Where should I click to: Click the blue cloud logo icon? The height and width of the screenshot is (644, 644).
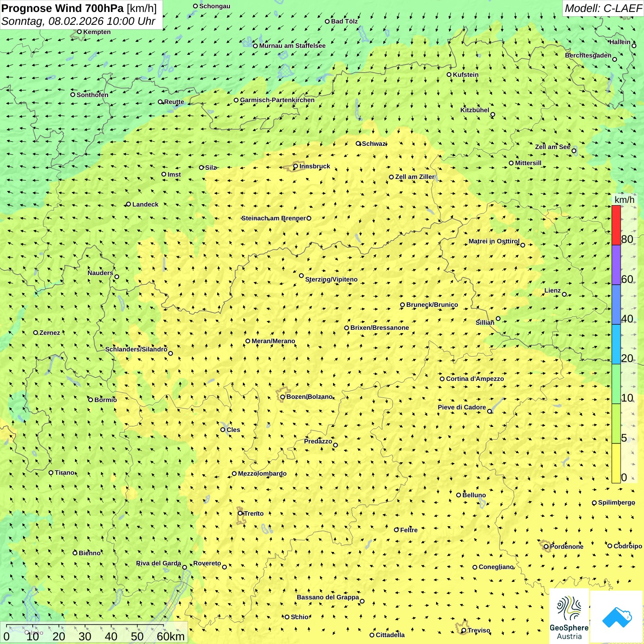tap(617, 617)
